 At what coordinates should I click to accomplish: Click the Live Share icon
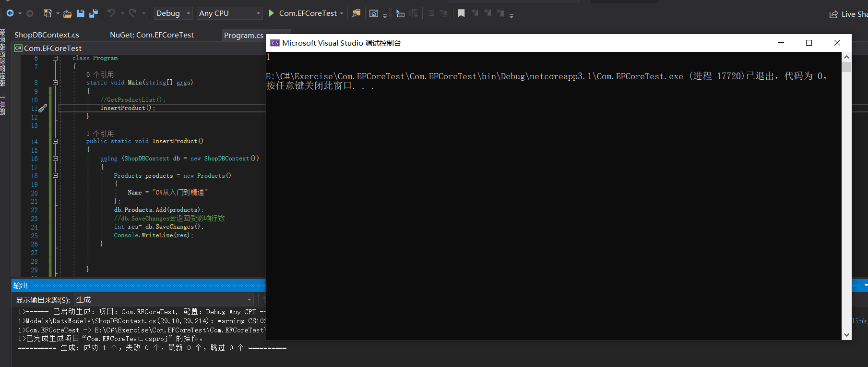click(834, 14)
